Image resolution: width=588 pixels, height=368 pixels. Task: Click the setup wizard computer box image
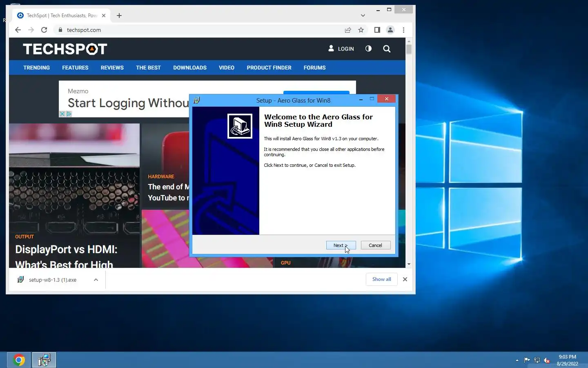pos(240,126)
